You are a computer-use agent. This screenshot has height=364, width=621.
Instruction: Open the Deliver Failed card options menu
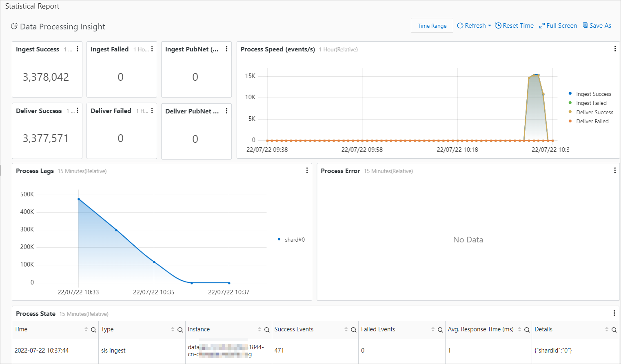152,111
